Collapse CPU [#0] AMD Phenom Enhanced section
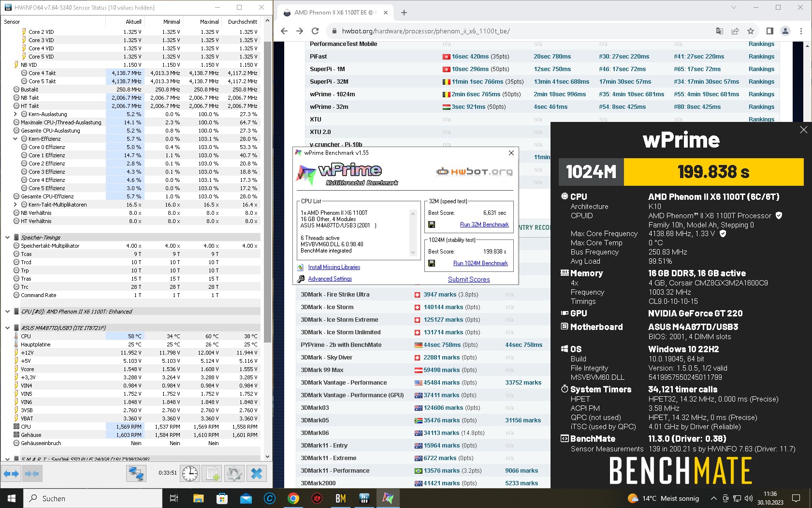This screenshot has width=812, height=508. (7, 312)
